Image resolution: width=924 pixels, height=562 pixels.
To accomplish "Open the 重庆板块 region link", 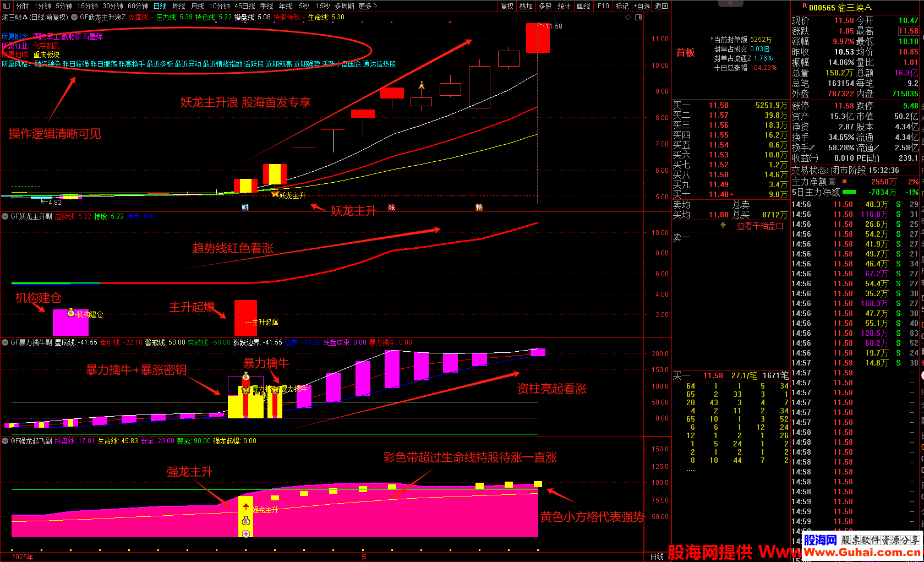I will tap(46, 55).
